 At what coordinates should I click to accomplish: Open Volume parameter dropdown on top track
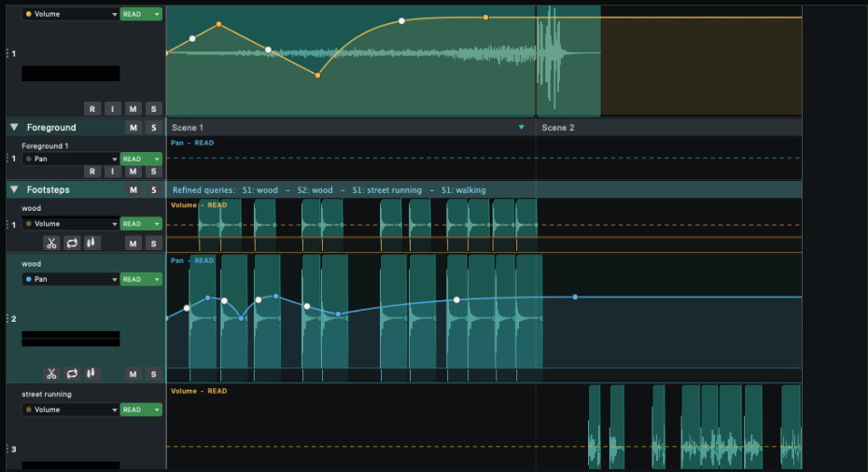(x=70, y=14)
